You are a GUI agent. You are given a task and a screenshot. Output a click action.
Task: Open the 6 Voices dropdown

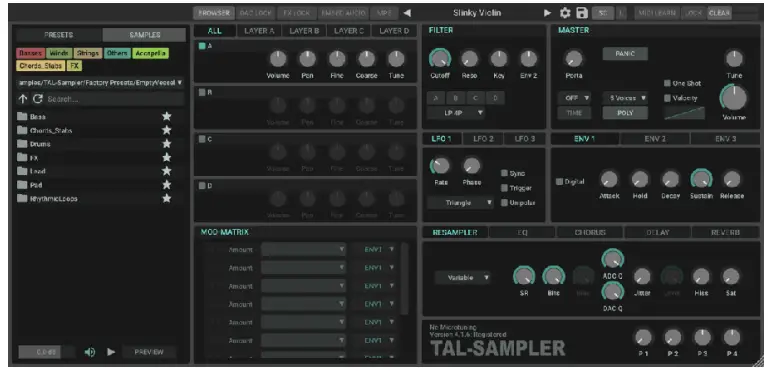tap(625, 98)
